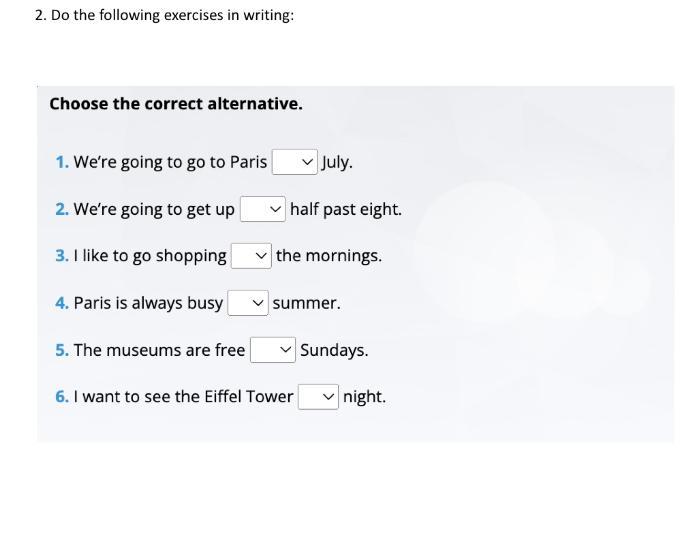Open the dropdown before "half past eight"
Image resolution: width=688 pixels, height=547 pixels.
[263, 209]
